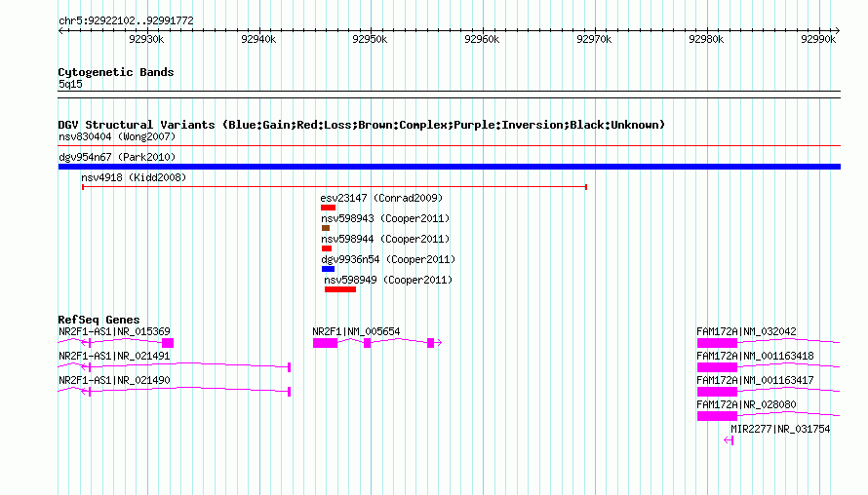Click the large NR2F1 first exon block
Viewport: 868px width, 495px height.
point(325,343)
